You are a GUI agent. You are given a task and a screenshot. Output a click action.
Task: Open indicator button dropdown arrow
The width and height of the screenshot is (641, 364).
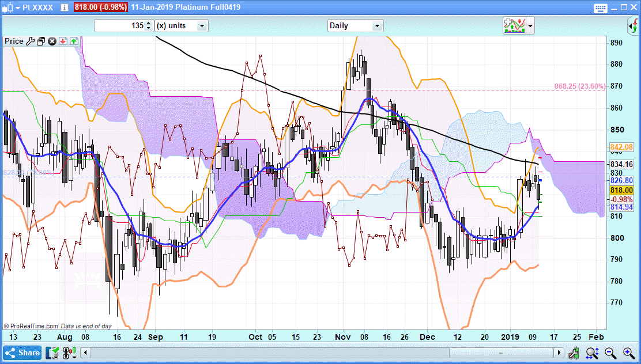pos(530,26)
